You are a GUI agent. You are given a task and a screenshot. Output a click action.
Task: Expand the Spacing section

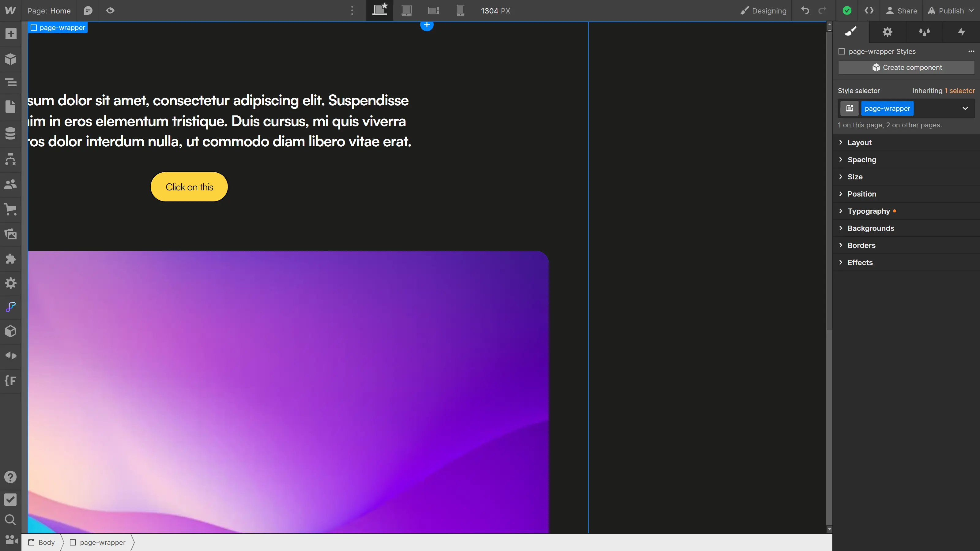pyautogui.click(x=861, y=159)
